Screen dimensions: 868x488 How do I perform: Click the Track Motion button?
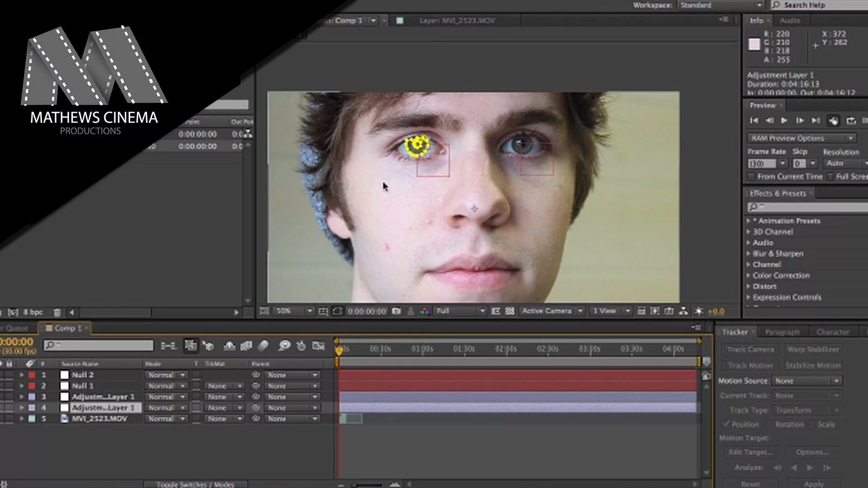[x=750, y=365]
